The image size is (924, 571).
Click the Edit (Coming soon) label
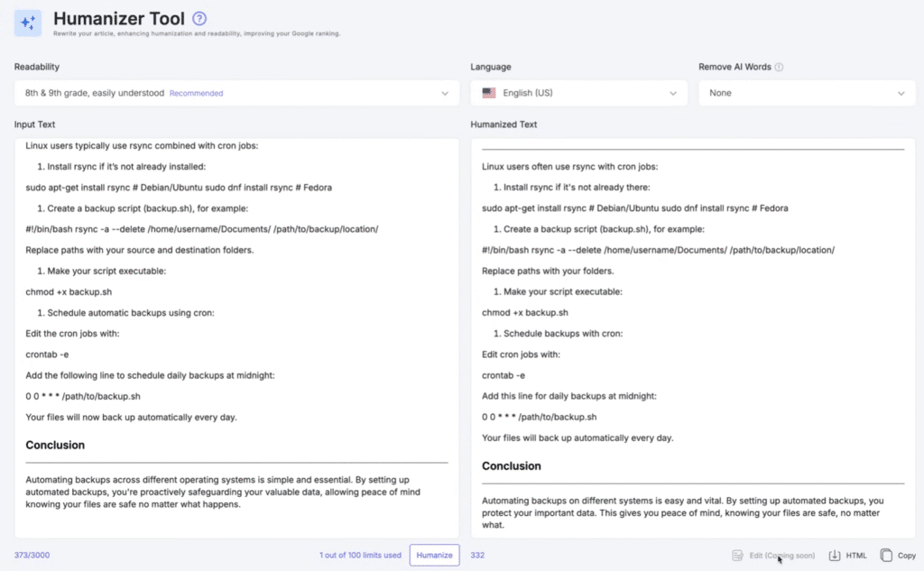click(x=782, y=555)
